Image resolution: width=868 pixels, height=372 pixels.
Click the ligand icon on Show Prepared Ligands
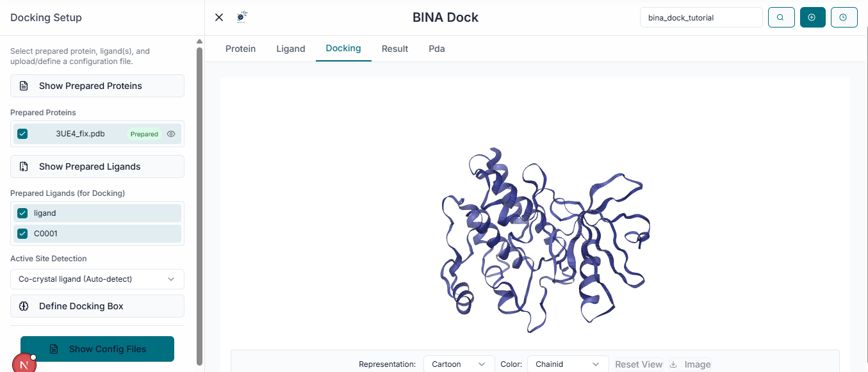[x=24, y=166]
